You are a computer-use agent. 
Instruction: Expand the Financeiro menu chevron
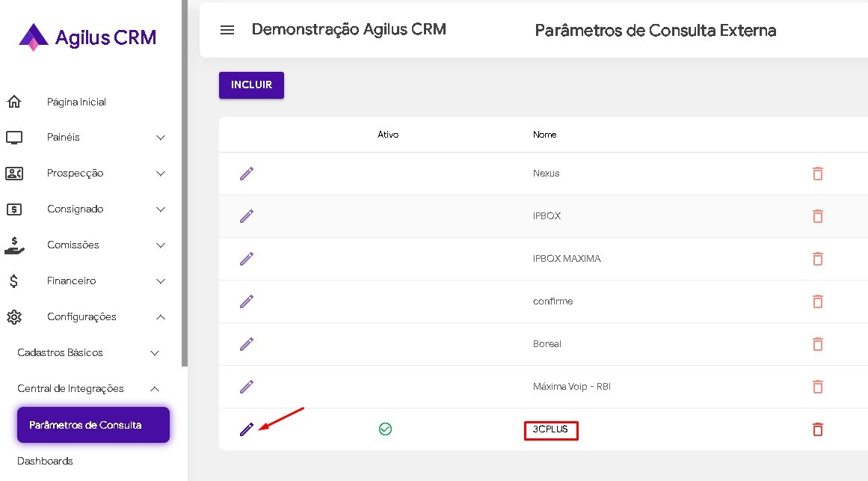tap(161, 281)
